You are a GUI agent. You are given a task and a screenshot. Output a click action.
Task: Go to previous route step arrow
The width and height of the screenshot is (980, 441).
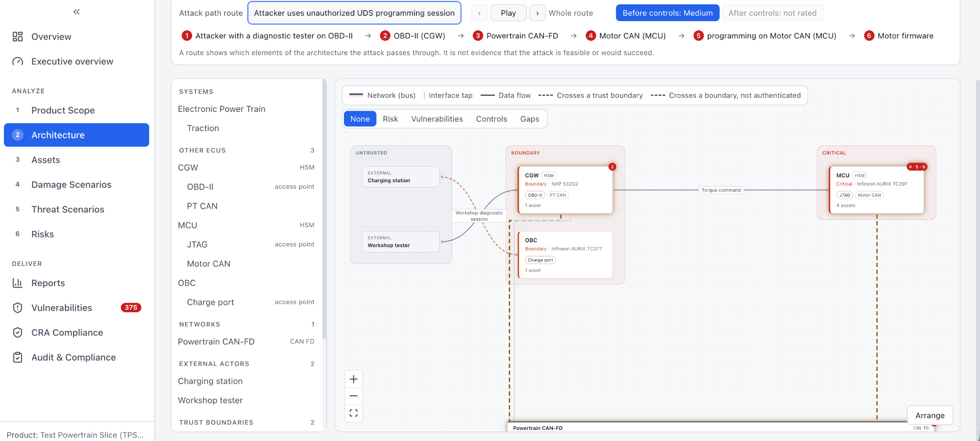[479, 13]
